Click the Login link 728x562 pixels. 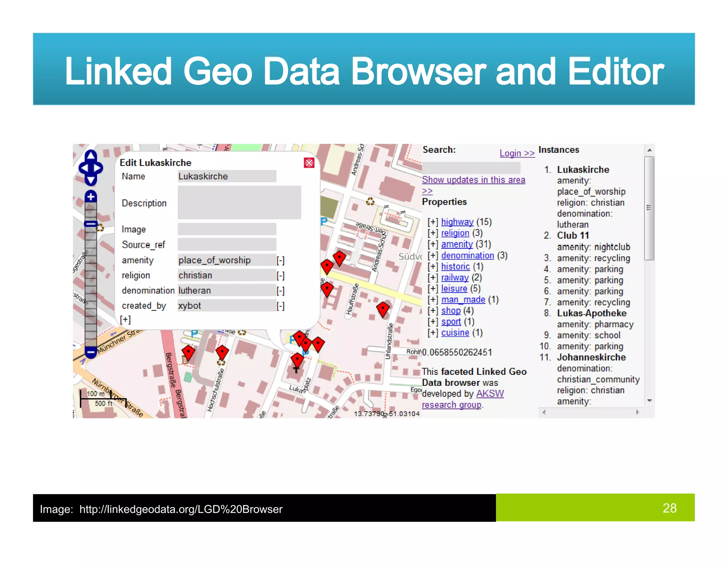(x=516, y=153)
